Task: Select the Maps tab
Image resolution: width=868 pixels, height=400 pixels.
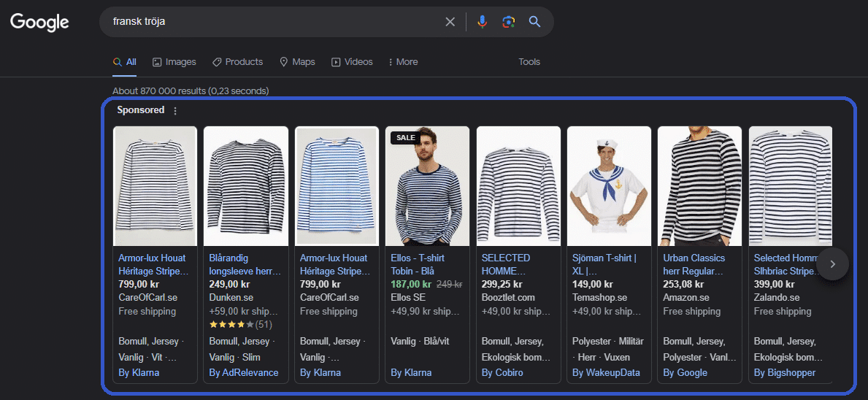Action: coord(297,62)
